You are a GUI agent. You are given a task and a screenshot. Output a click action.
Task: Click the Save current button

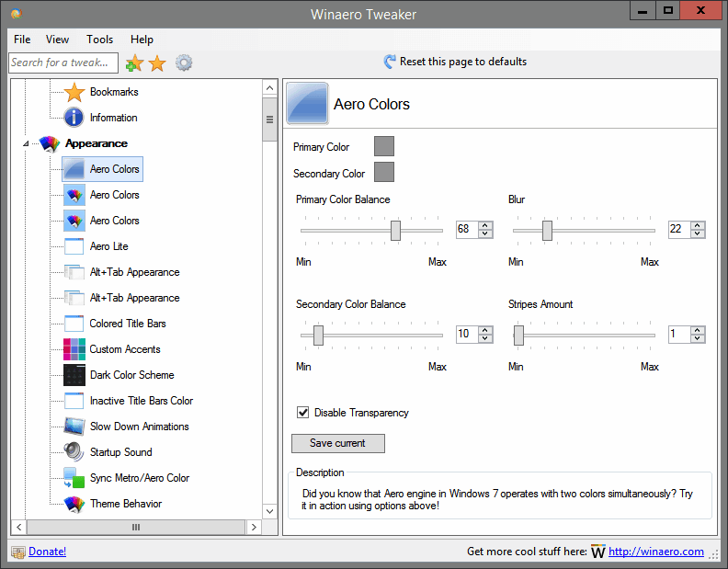338,443
